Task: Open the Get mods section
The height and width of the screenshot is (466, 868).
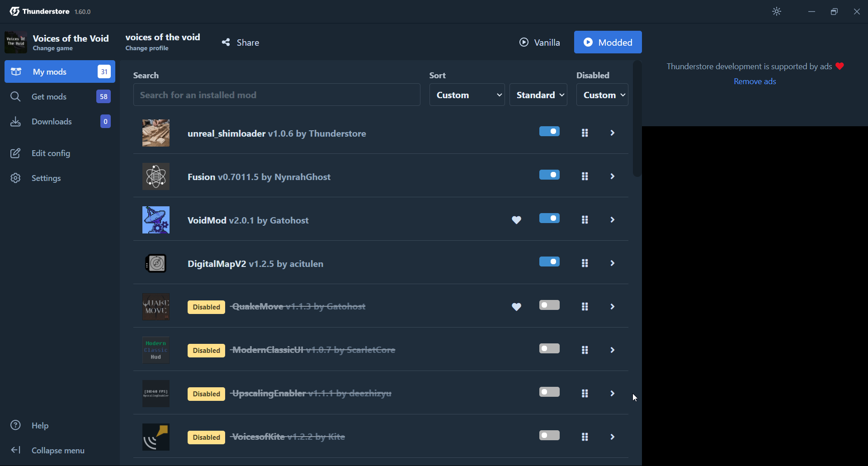Action: [x=60, y=96]
